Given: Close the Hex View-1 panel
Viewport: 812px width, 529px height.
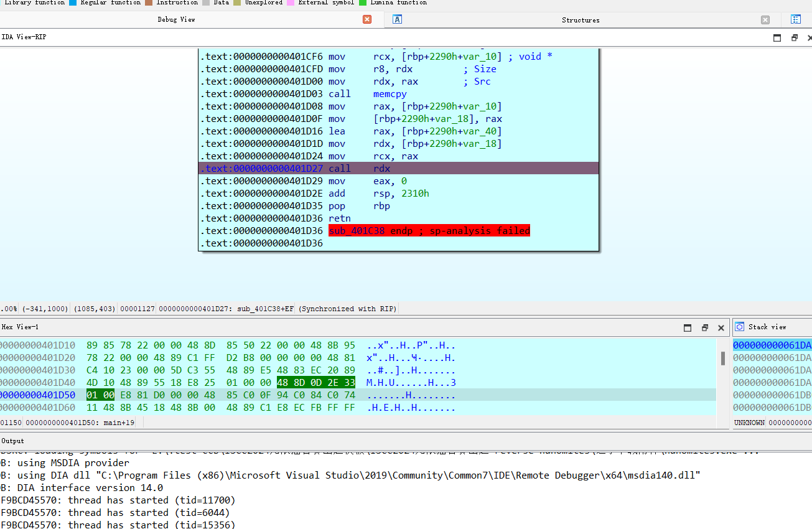Looking at the screenshot, I should pyautogui.click(x=721, y=328).
